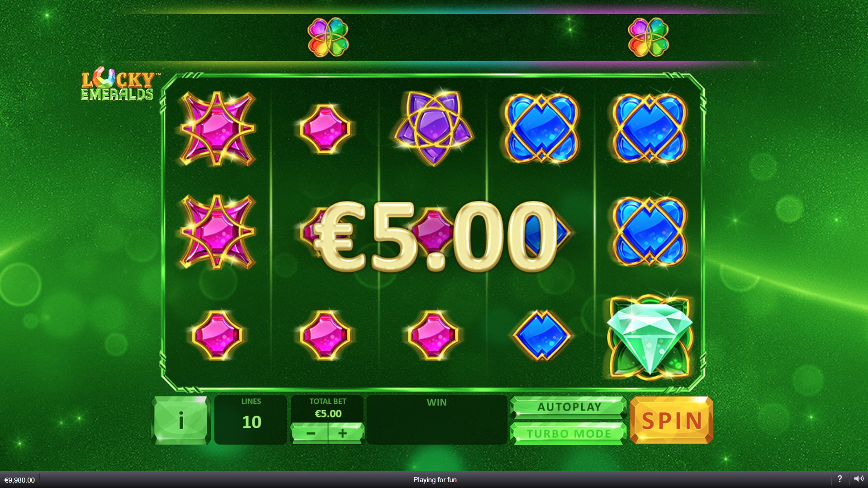Click the left rainbow clover icon
868x488 pixels.
coord(328,37)
